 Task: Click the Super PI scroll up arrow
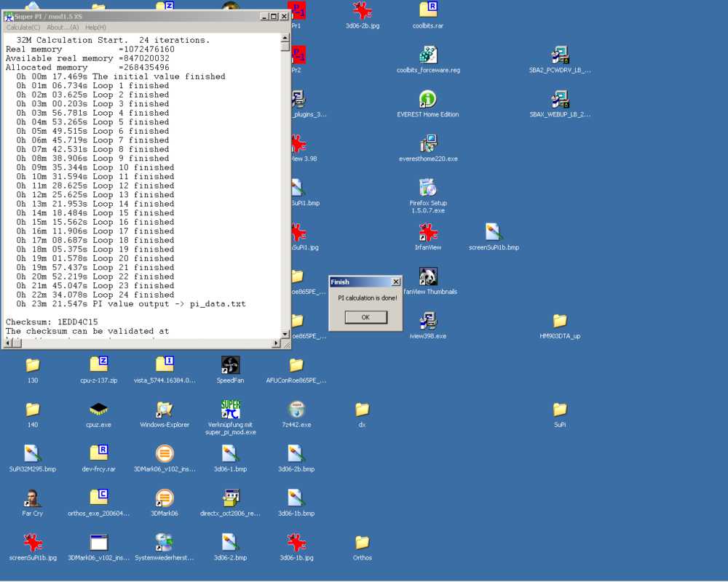pos(285,38)
